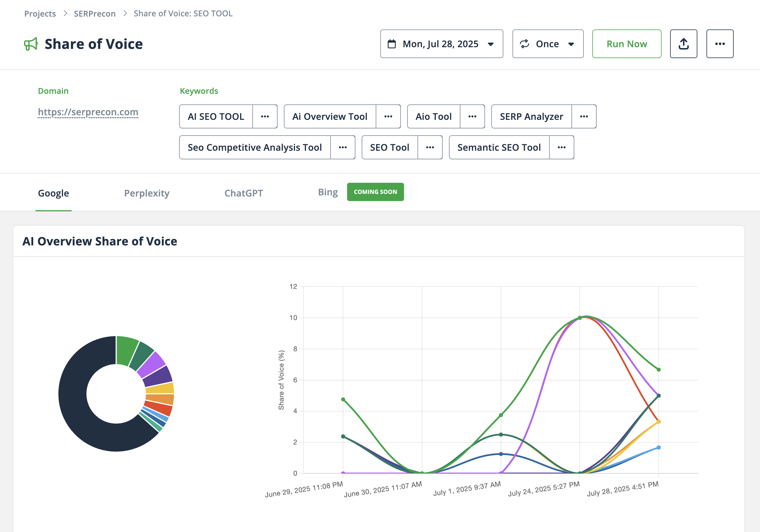Select the Ai Overview Tool keyword chip
Image resolution: width=760 pixels, height=532 pixels.
coord(330,116)
